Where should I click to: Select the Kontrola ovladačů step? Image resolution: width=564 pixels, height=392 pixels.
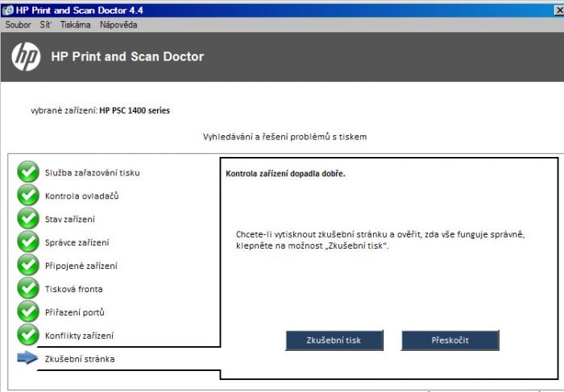[81, 196]
